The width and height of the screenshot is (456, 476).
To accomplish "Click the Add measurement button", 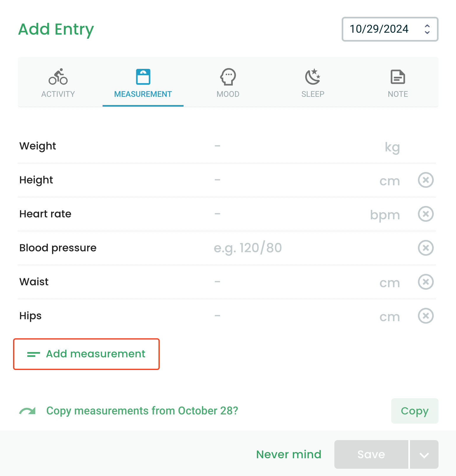I will coord(86,354).
